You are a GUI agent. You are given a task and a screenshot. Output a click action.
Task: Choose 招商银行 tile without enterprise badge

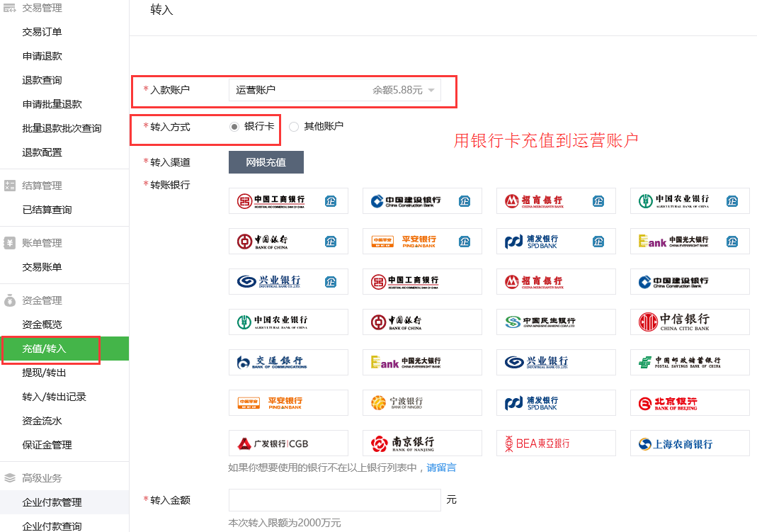[x=556, y=281]
